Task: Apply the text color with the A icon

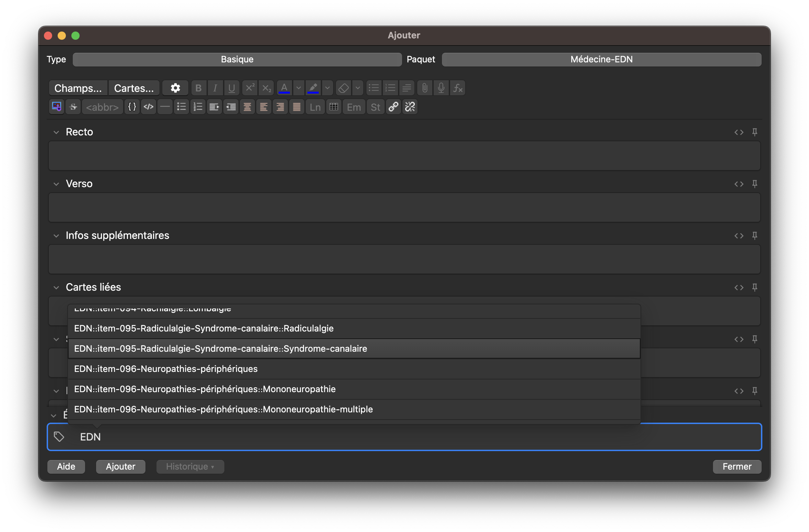Action: click(x=284, y=88)
